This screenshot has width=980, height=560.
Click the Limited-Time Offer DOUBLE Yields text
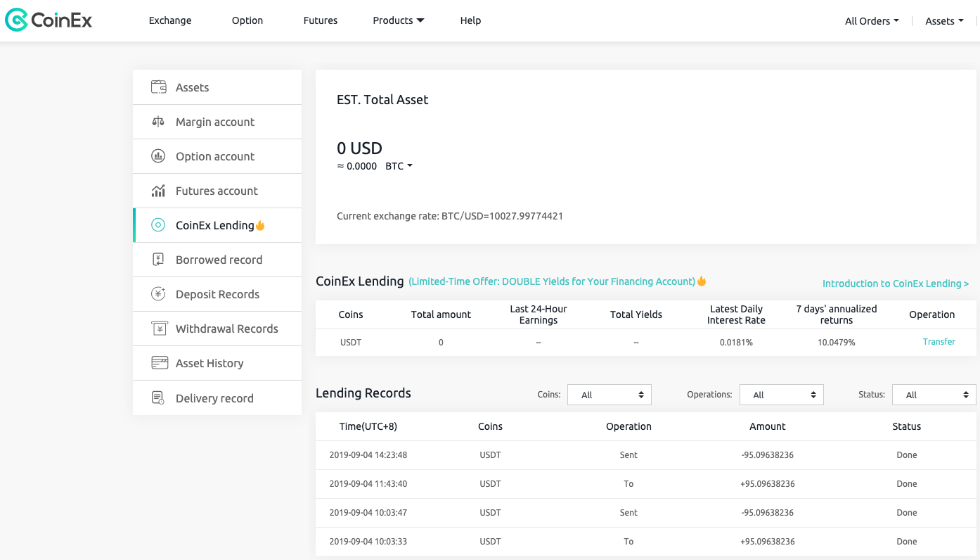click(x=552, y=281)
